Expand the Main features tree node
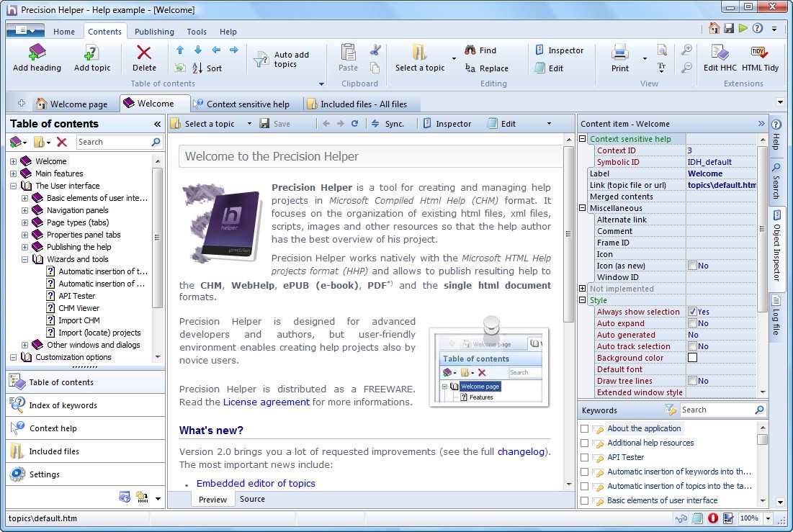 (x=13, y=173)
